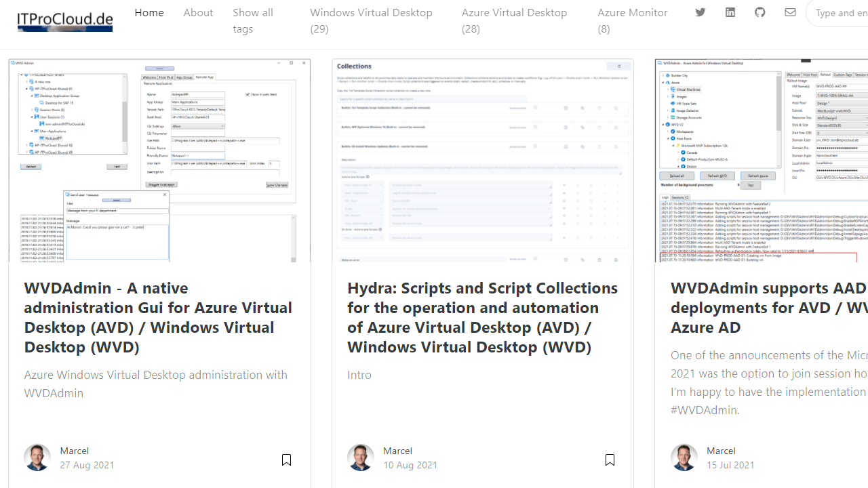This screenshot has width=868, height=488.
Task: Open author Marcel above 27 Aug 2021
Action: click(75, 450)
